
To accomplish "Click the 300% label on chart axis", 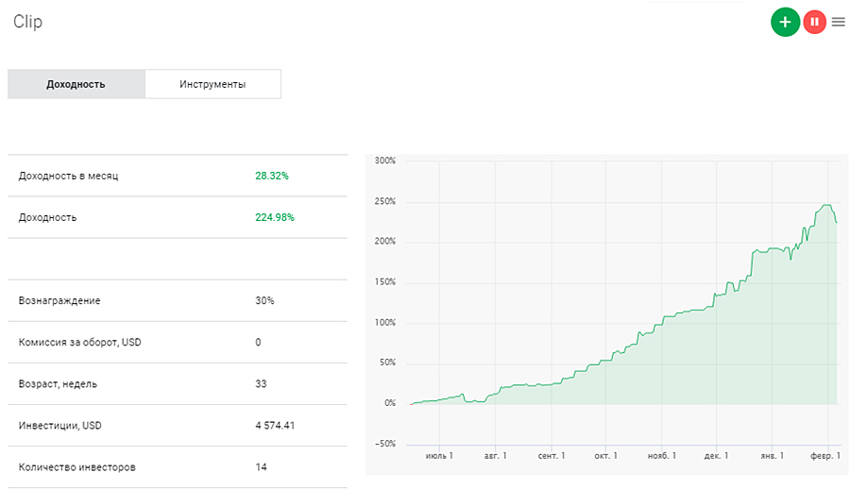I will coord(384,161).
